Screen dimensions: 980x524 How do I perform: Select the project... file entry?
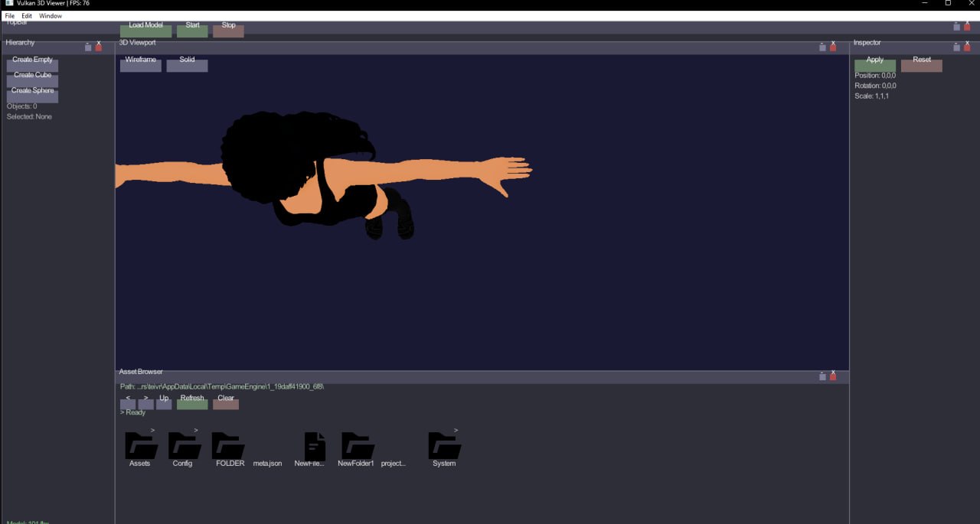point(394,464)
